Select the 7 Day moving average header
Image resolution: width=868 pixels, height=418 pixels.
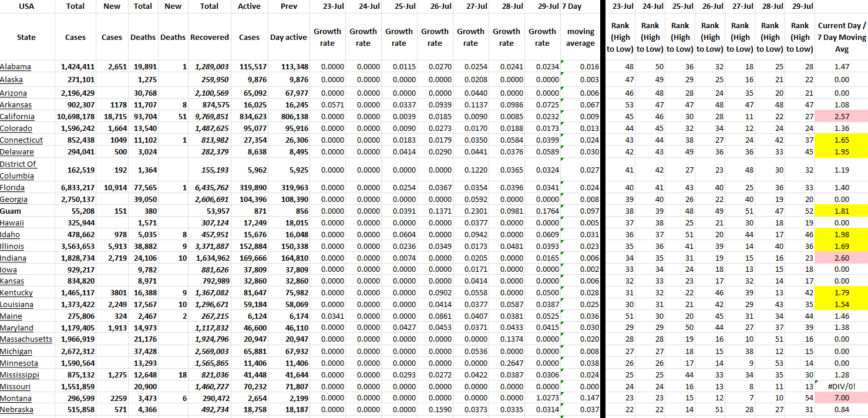[x=580, y=37]
